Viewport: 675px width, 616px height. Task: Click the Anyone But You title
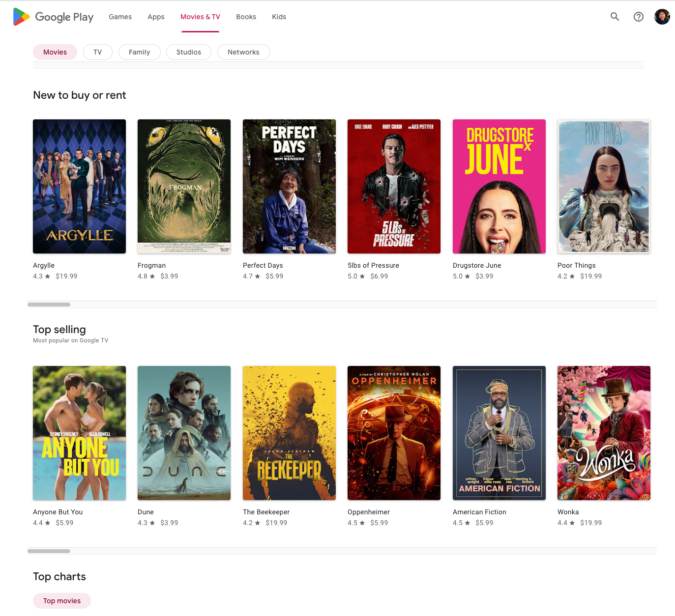coord(58,512)
